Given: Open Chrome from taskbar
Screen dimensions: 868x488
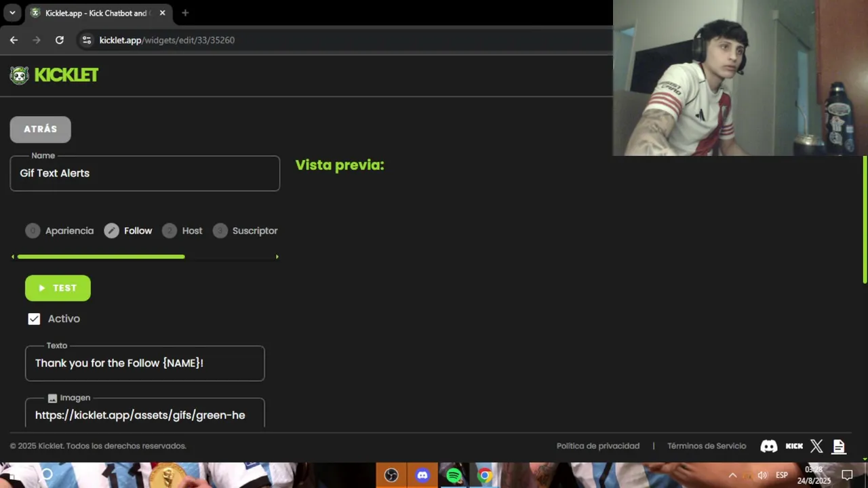Looking at the screenshot, I should [x=485, y=475].
